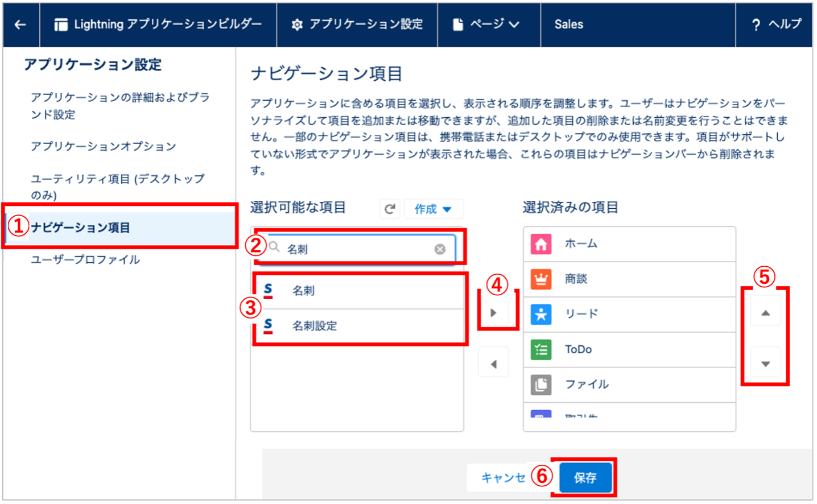Image resolution: width=817 pixels, height=504 pixels.
Task: Clear the search field with X icon
Action: [x=440, y=249]
